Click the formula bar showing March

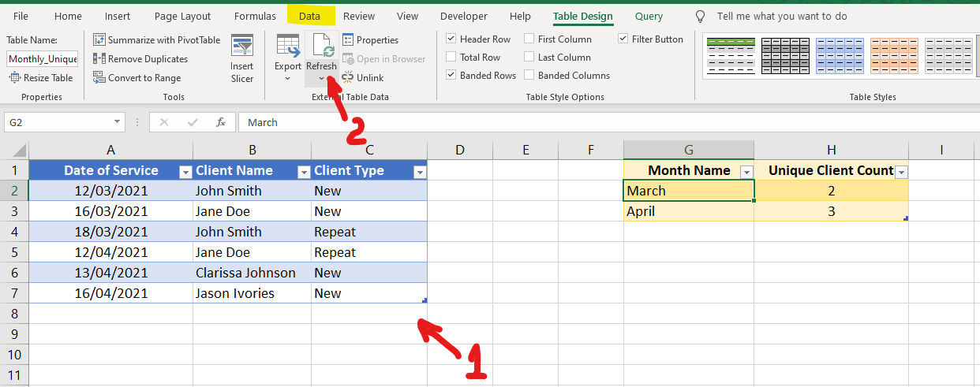pyautogui.click(x=608, y=122)
